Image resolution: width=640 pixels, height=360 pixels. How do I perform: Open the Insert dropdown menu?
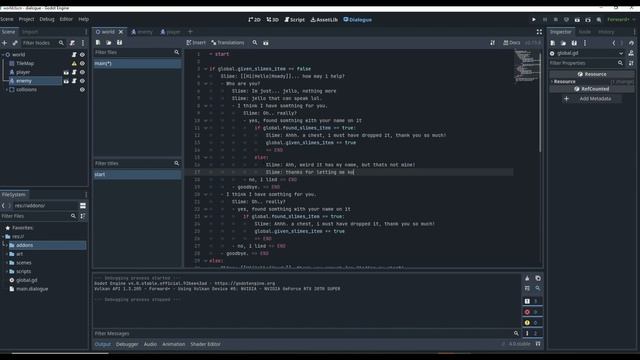196,42
